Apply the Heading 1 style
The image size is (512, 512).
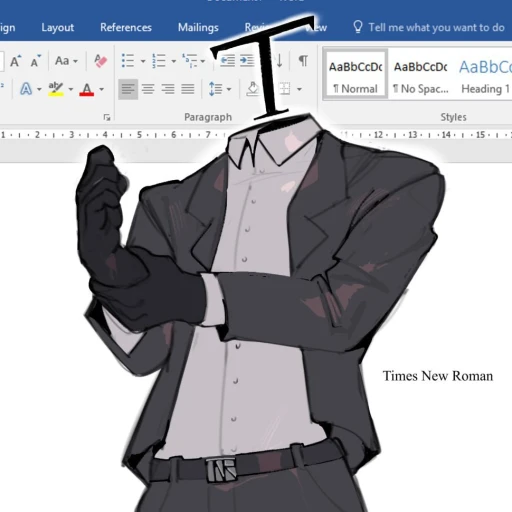pyautogui.click(x=485, y=75)
